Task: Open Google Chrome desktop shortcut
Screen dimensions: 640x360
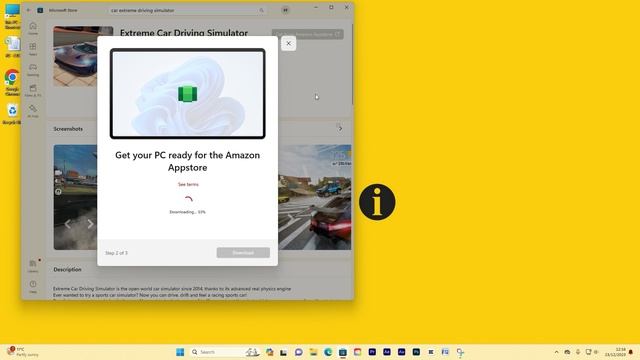Action: point(12,82)
